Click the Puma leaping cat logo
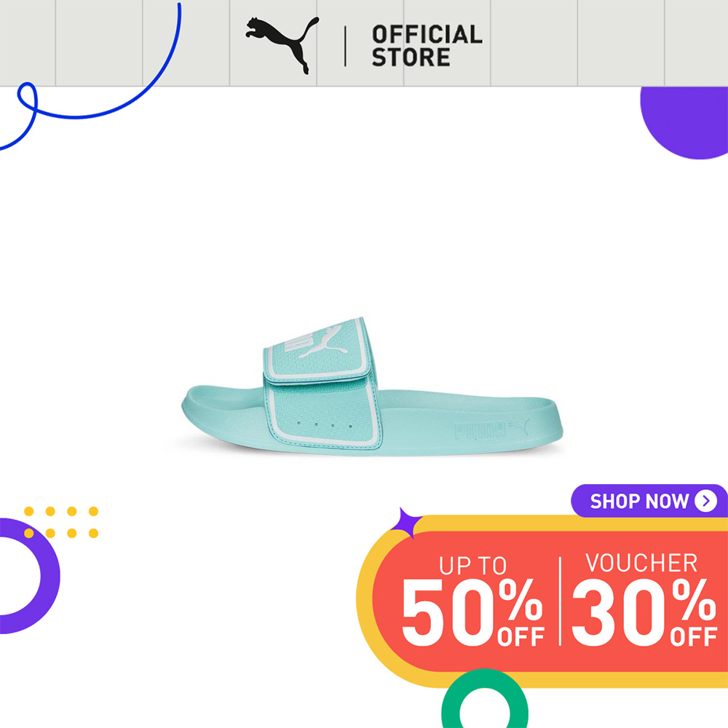 click(282, 45)
